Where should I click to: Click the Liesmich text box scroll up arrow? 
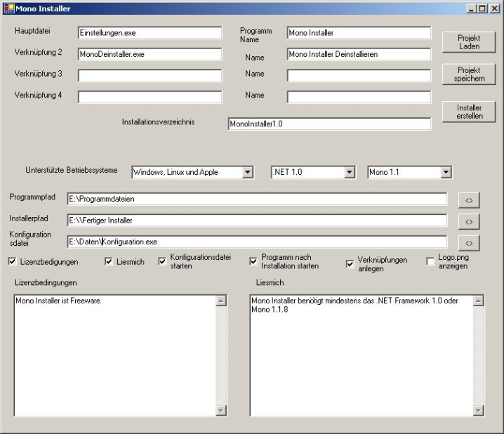coord(479,301)
